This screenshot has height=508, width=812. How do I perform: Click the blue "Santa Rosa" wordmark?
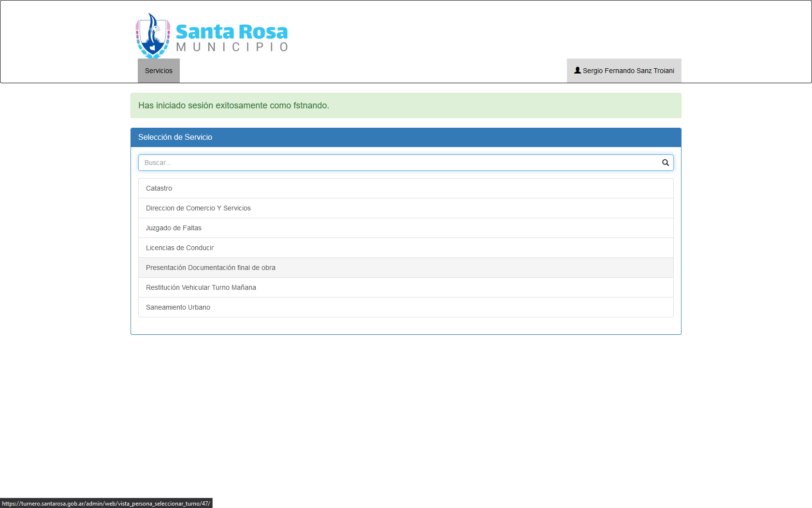232,32
